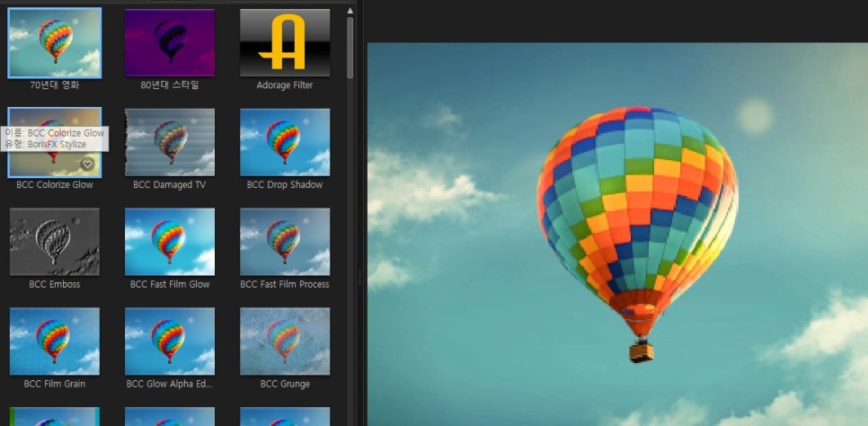Click the hot air balloon preview image

[x=618, y=235]
